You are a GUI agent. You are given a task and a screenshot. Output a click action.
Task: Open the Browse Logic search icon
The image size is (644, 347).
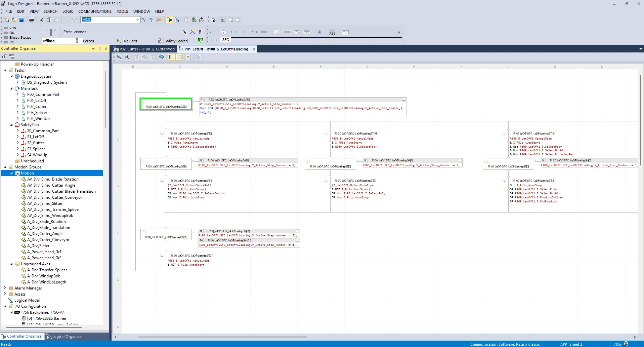pyautogui.click(x=158, y=20)
